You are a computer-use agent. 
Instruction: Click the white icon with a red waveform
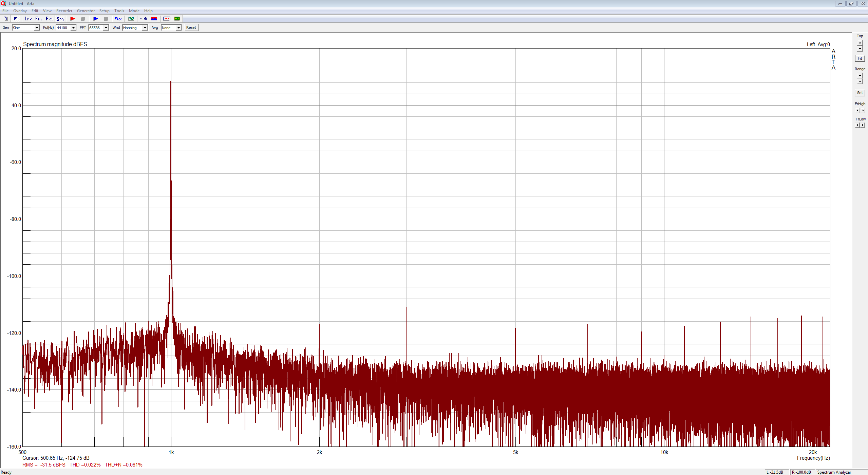(167, 19)
